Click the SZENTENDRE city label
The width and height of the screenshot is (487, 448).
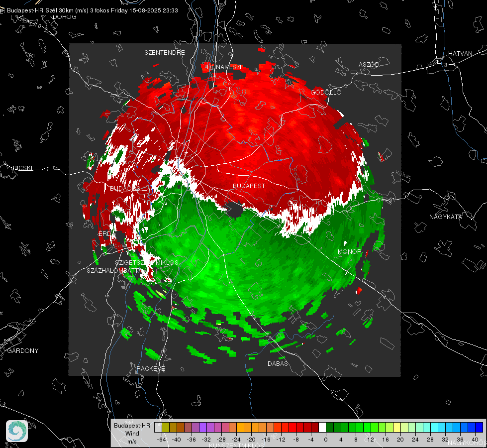(x=165, y=53)
